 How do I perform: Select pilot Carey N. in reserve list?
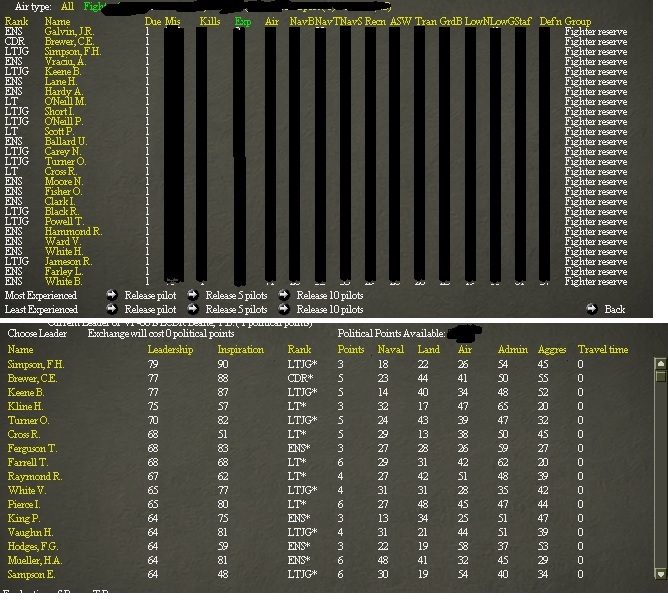(63, 152)
